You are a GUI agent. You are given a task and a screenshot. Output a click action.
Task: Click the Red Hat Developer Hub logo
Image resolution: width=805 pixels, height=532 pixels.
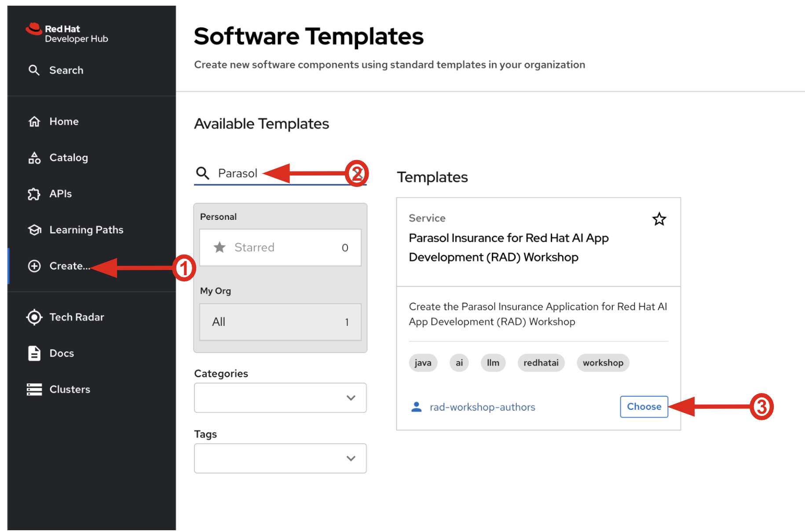[x=67, y=33]
